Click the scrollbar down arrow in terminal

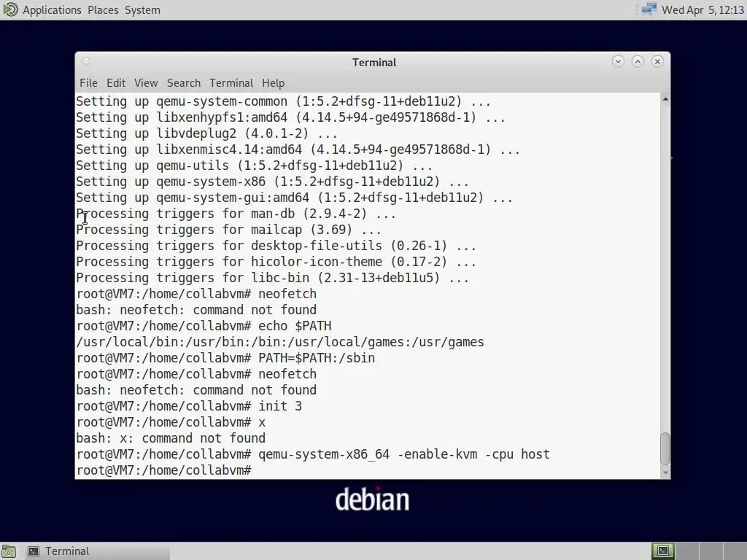pos(665,472)
